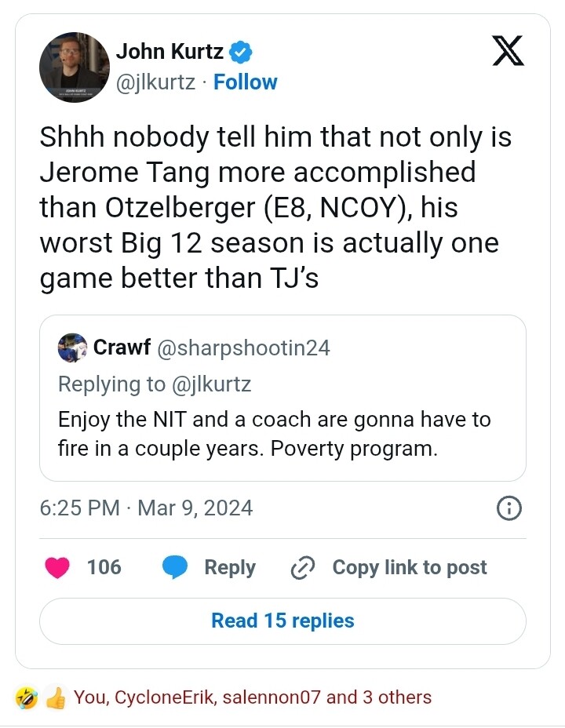Screen dimensions: 565x728
Task: Click the pink heart like icon
Action: (58, 567)
